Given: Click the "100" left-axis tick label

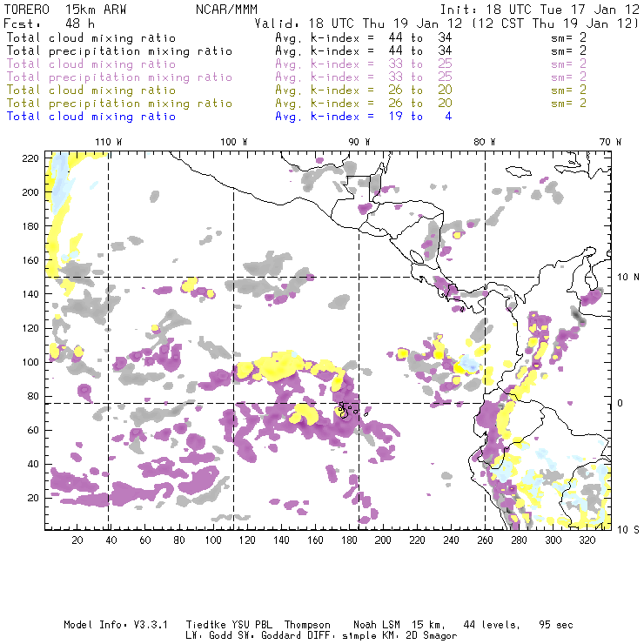Looking at the screenshot, I should 30,362.
